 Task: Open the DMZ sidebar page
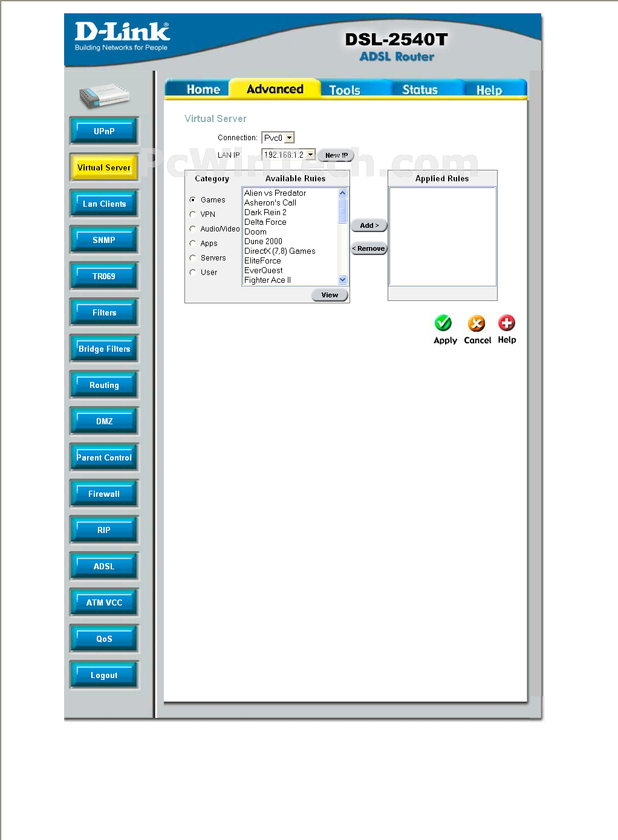104,421
